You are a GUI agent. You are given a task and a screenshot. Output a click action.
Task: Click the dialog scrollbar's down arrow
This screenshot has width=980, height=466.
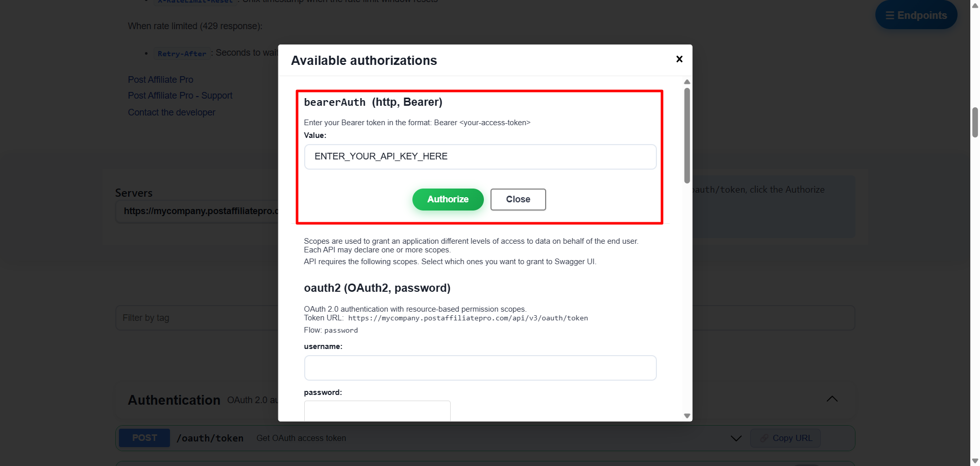tap(687, 416)
